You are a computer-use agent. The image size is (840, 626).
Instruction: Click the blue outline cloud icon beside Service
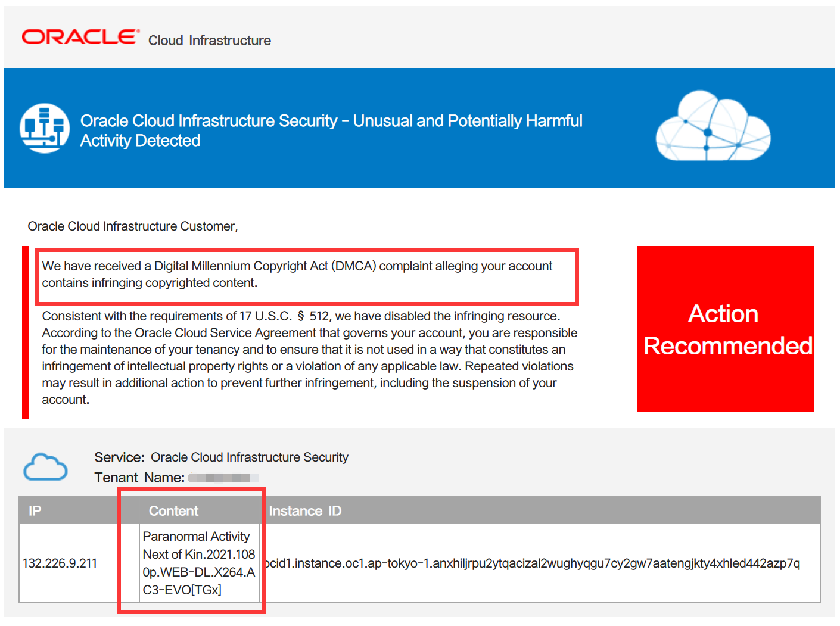[45, 467]
